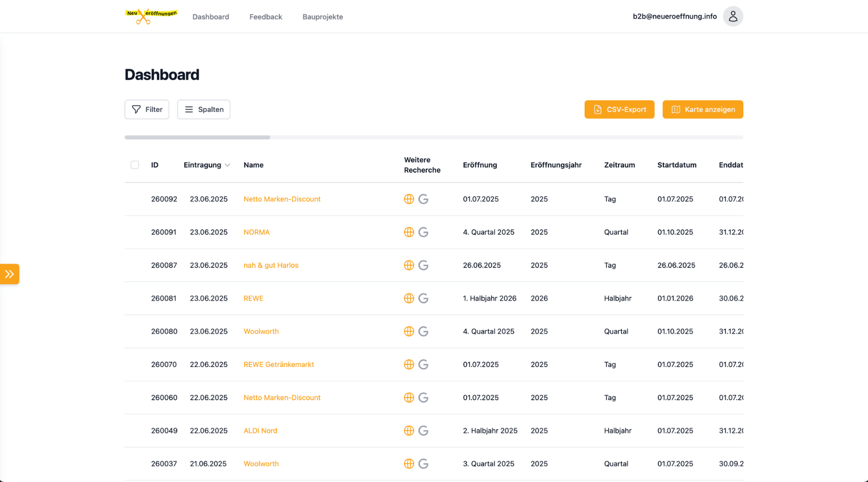Click globe icon in ALDI Nord row

click(x=409, y=431)
